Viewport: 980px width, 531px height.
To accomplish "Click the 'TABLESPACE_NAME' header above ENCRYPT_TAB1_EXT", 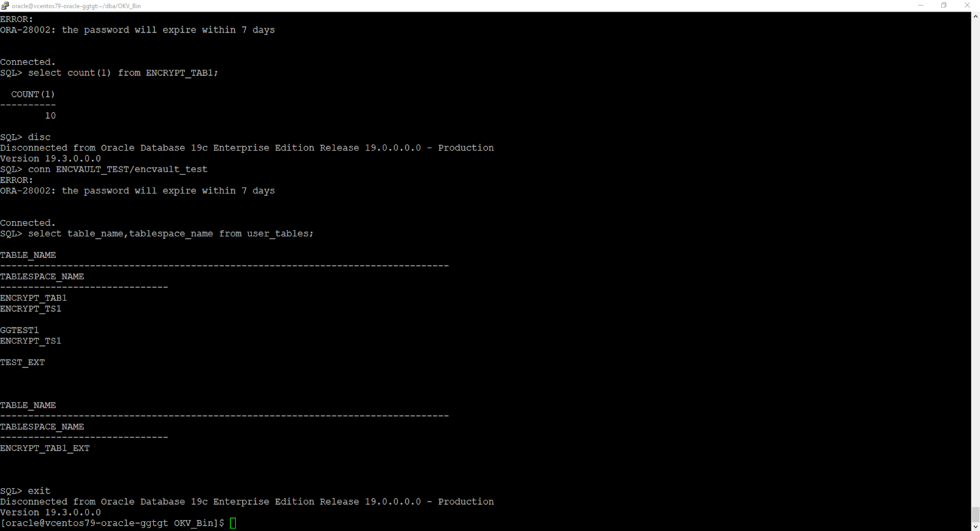I will (x=42, y=427).
